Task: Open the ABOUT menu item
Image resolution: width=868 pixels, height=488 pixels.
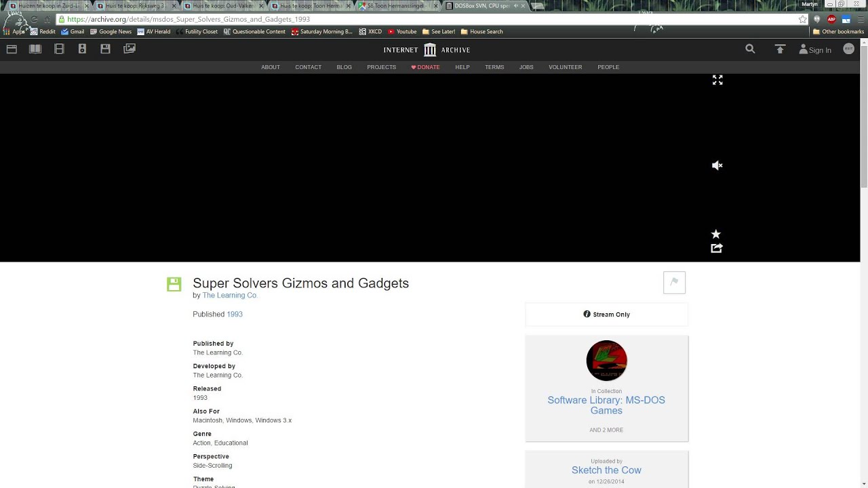Action: click(x=271, y=67)
